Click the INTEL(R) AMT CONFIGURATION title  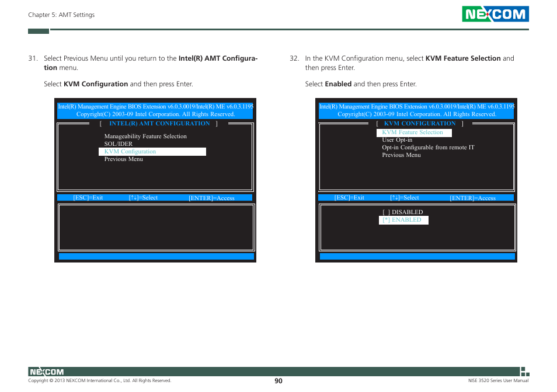159,124
